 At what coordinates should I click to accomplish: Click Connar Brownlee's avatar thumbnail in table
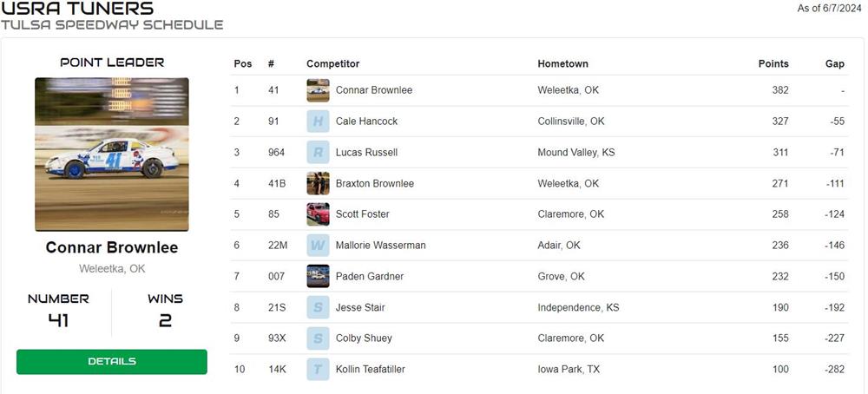coord(318,90)
